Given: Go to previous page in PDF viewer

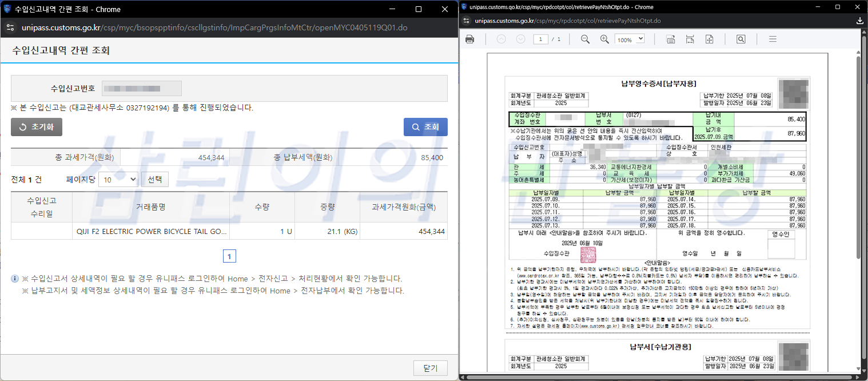Looking at the screenshot, I should (501, 39).
